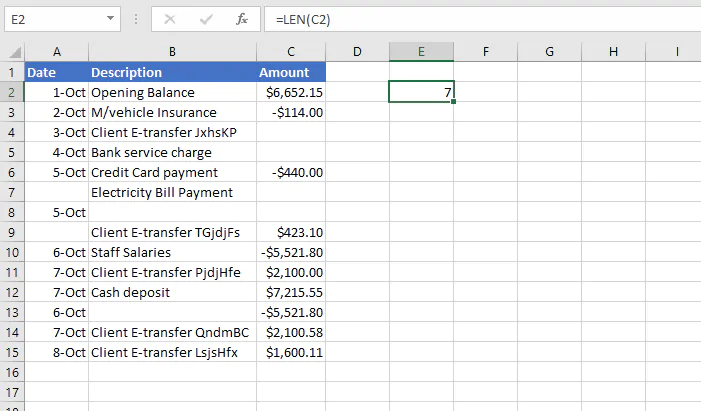Open the Insert Function fx dialog
Viewport: 701px width, 411px height.
click(x=241, y=19)
